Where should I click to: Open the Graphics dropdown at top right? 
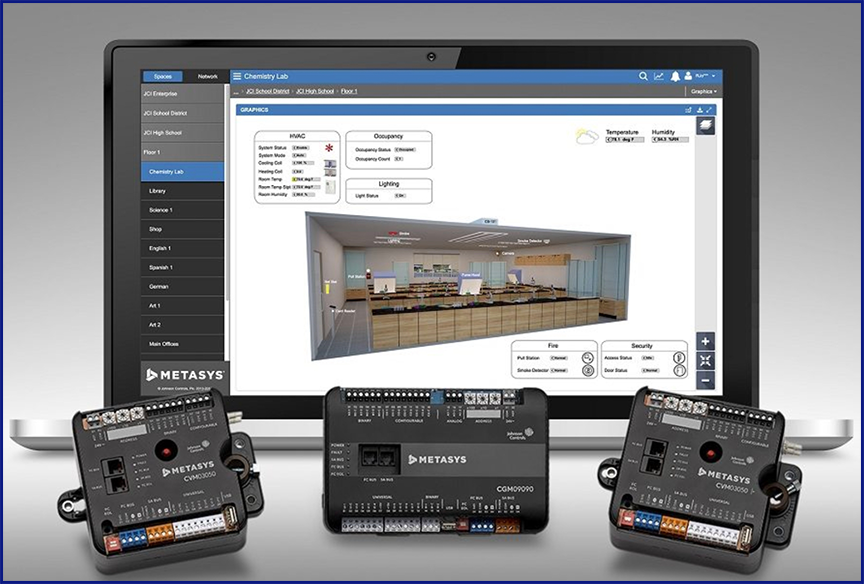pos(704,90)
